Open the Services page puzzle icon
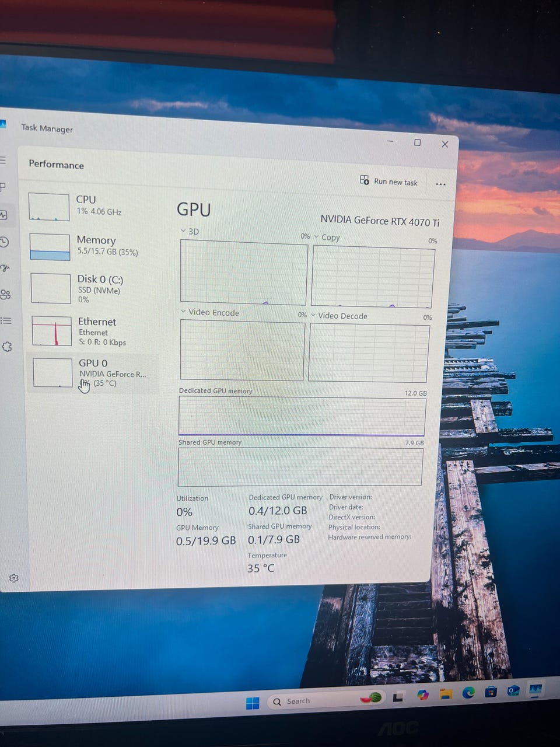This screenshot has height=747, width=560. pos(7,347)
